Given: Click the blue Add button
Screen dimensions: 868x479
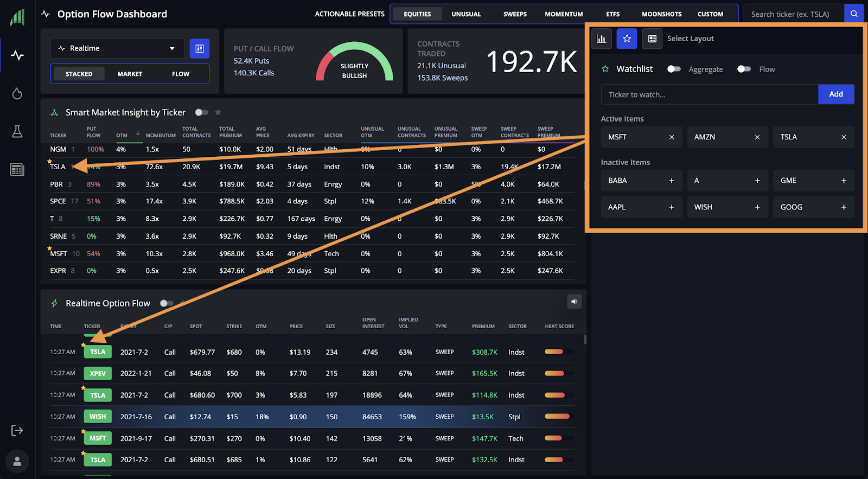Looking at the screenshot, I should (836, 94).
